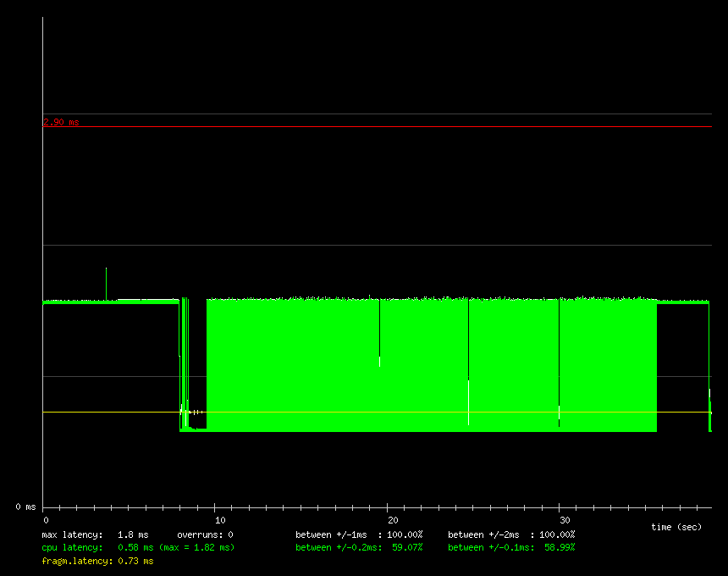728x576 pixels.
Task: Click the 0 second tick label
Action: coord(46,519)
